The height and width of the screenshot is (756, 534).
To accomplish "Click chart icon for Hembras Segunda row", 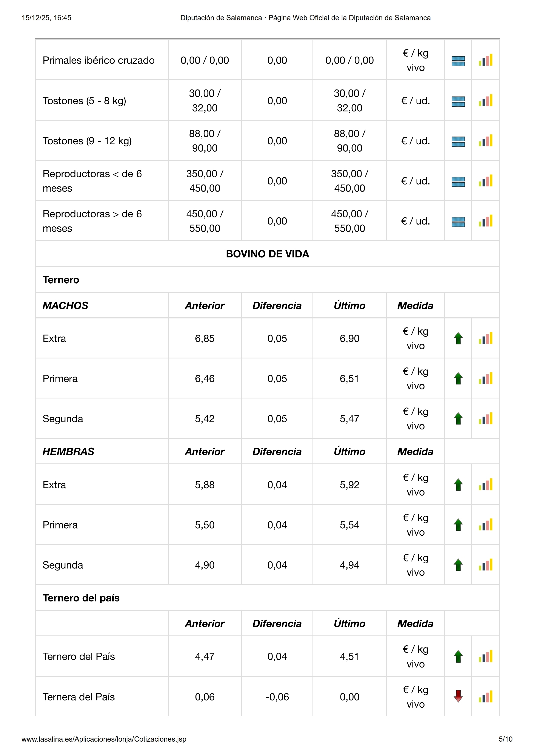I will 485,565.
